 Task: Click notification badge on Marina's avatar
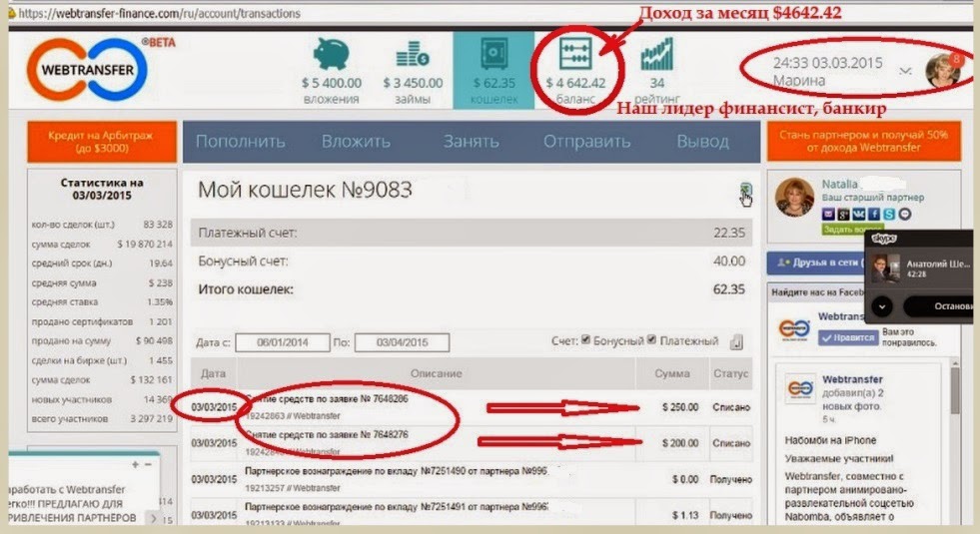point(956,59)
